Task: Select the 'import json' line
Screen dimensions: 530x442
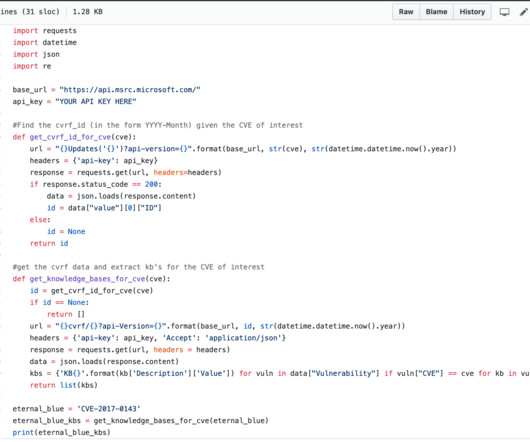Action: pos(36,54)
